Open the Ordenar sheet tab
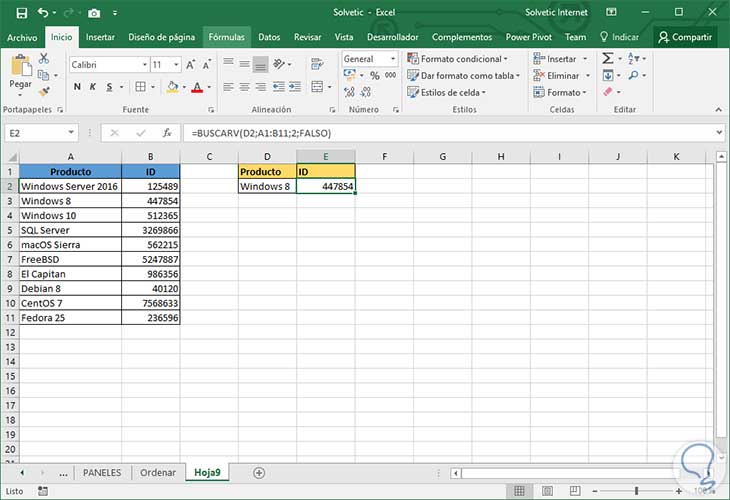The image size is (730, 500). click(x=158, y=473)
